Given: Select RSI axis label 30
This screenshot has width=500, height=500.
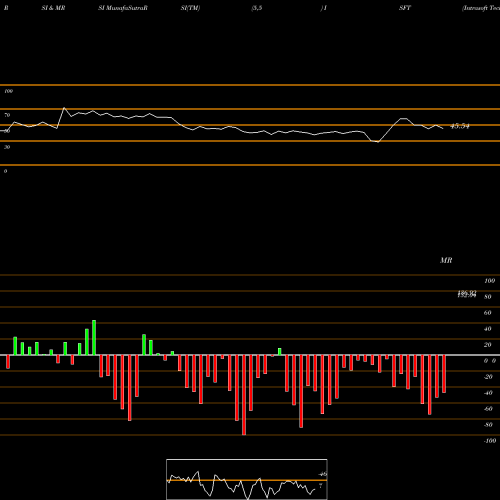Looking at the screenshot, I should [x=7, y=147].
